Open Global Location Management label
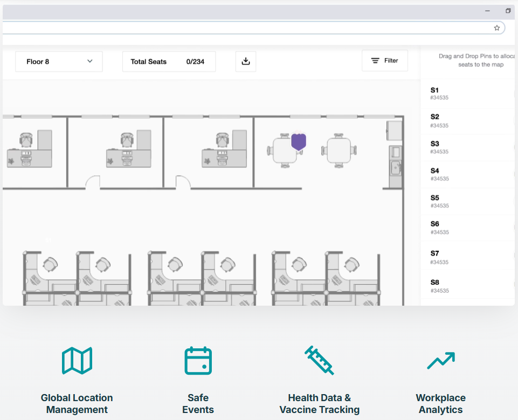The image size is (518, 420). [x=77, y=403]
